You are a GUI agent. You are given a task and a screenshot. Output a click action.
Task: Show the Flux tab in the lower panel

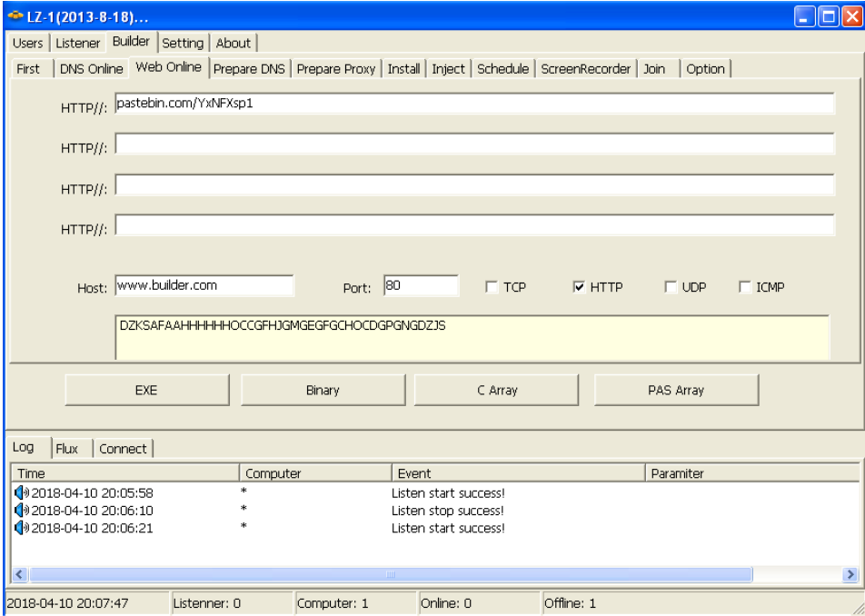coord(67,449)
